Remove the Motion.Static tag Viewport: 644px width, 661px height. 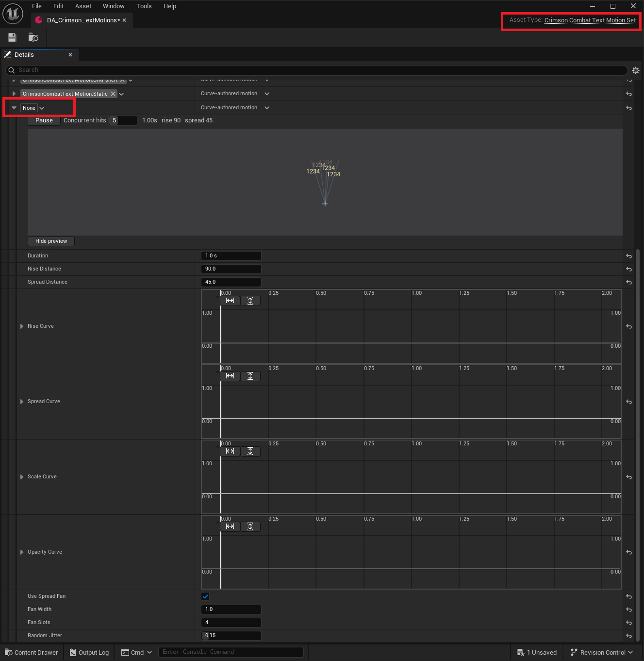click(x=113, y=94)
